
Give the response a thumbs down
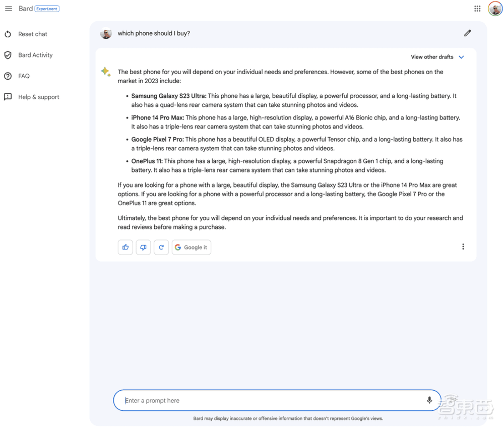point(143,247)
